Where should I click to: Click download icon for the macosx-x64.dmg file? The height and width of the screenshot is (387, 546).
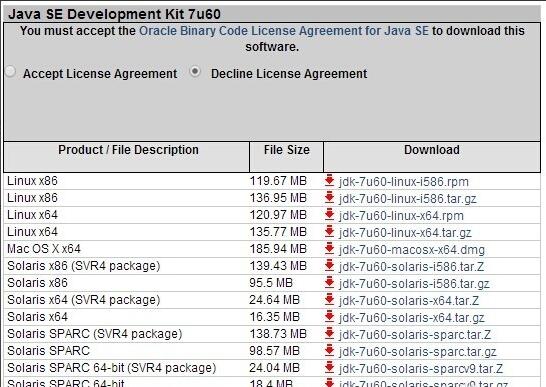click(329, 249)
